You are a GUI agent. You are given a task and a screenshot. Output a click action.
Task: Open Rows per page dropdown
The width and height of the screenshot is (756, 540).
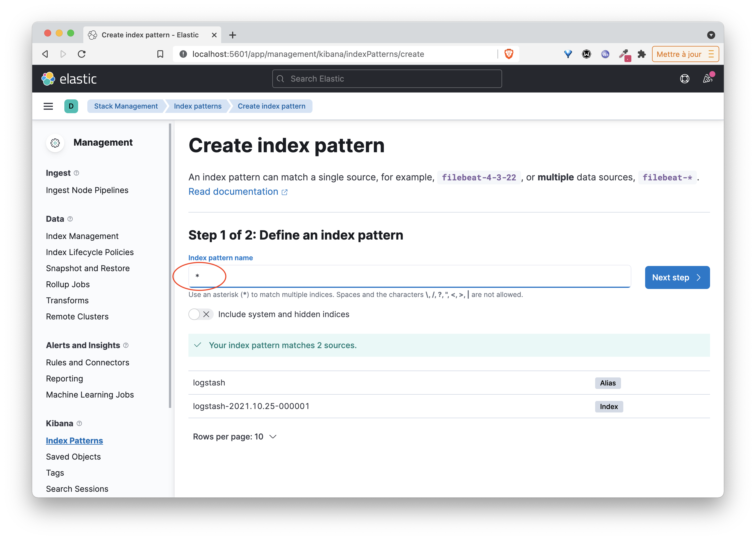point(235,437)
